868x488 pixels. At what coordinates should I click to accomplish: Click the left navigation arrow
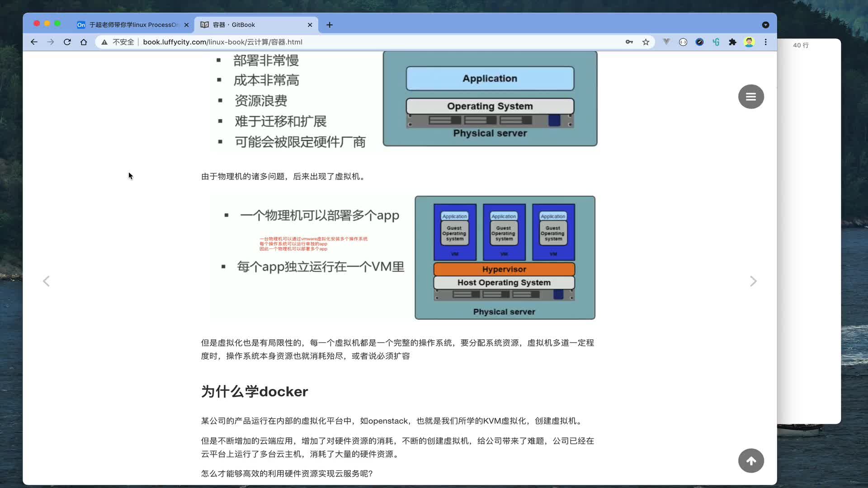click(x=47, y=281)
